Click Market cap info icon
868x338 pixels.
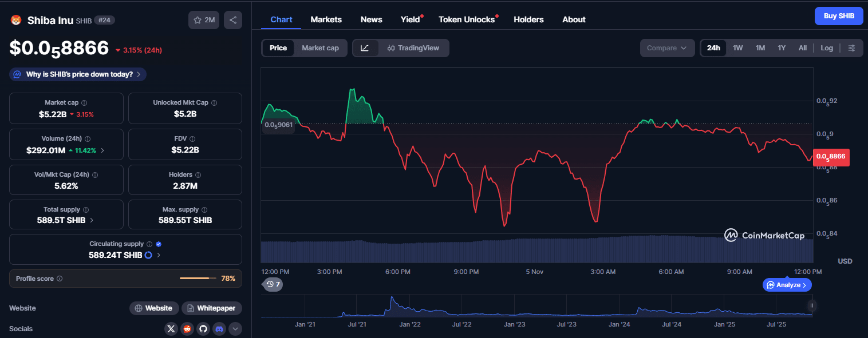[x=84, y=103]
